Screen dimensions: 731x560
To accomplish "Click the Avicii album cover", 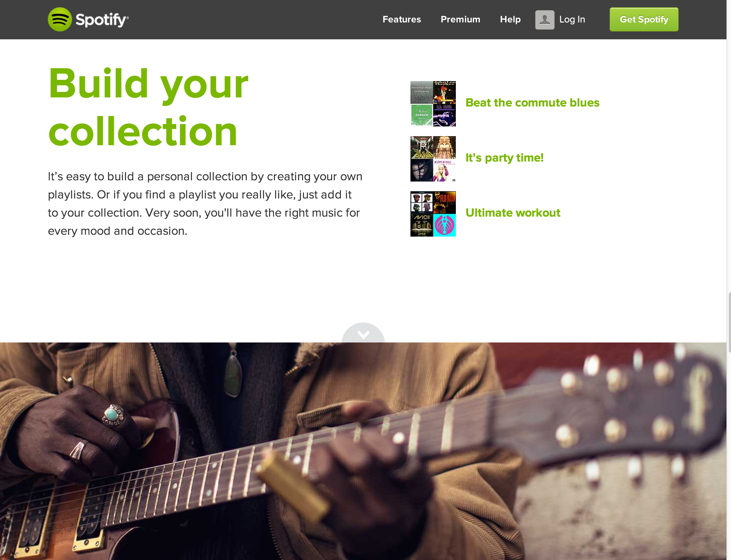I will [422, 225].
